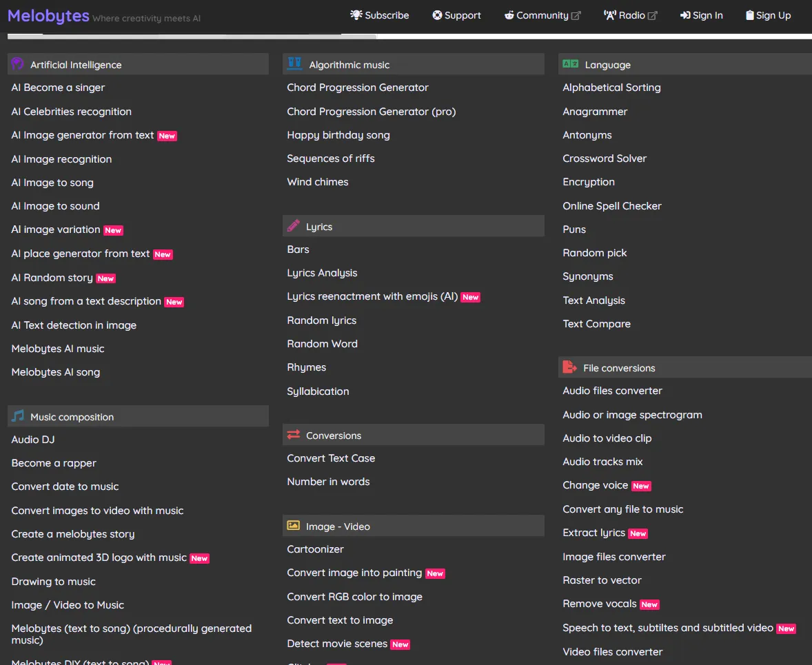The image size is (812, 665).
Task: Open Community external link
Action: point(542,15)
